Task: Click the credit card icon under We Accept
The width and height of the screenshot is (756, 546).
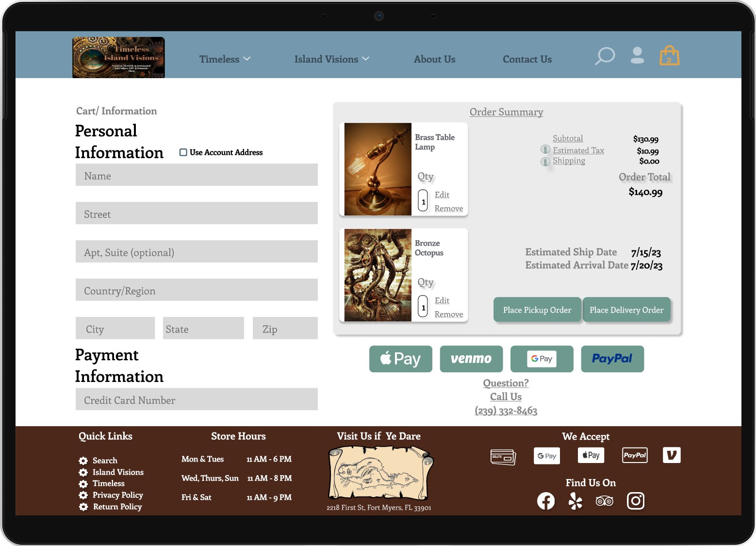Action: point(503,457)
